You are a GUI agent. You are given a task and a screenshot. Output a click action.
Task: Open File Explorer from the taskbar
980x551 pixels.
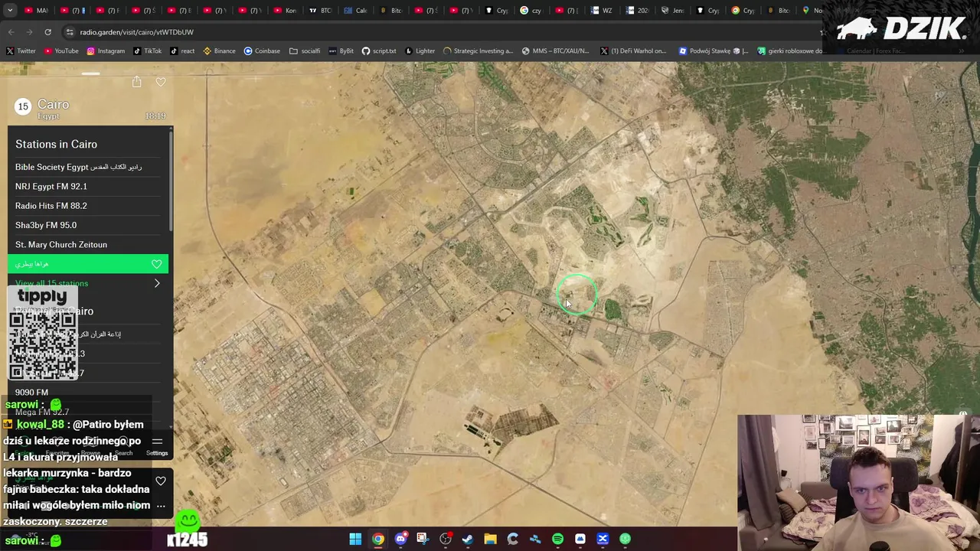click(x=490, y=539)
